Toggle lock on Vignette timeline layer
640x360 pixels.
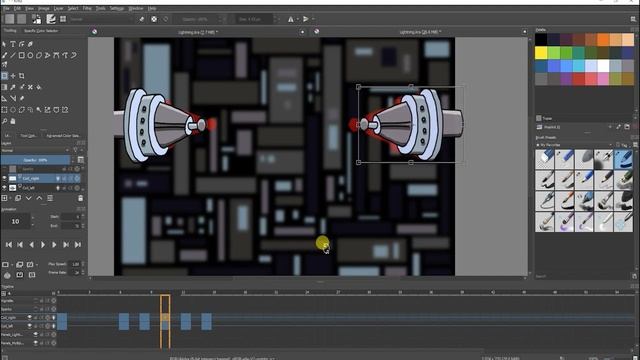pos(41,300)
